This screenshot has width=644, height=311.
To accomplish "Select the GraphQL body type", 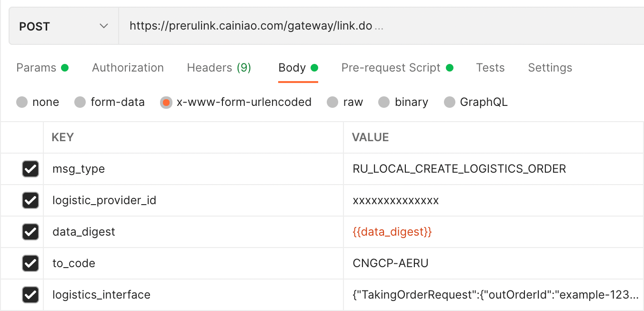I will (x=450, y=102).
